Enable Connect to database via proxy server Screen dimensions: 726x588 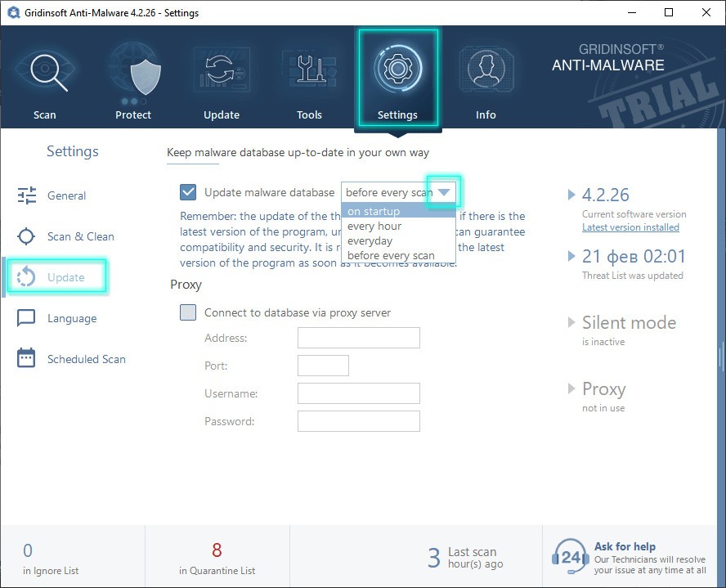pos(188,312)
